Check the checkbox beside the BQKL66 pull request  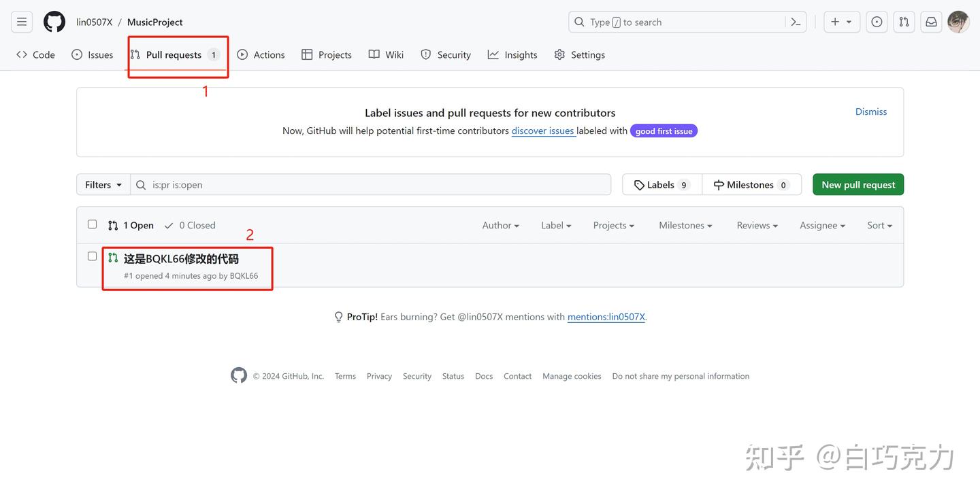click(x=92, y=256)
